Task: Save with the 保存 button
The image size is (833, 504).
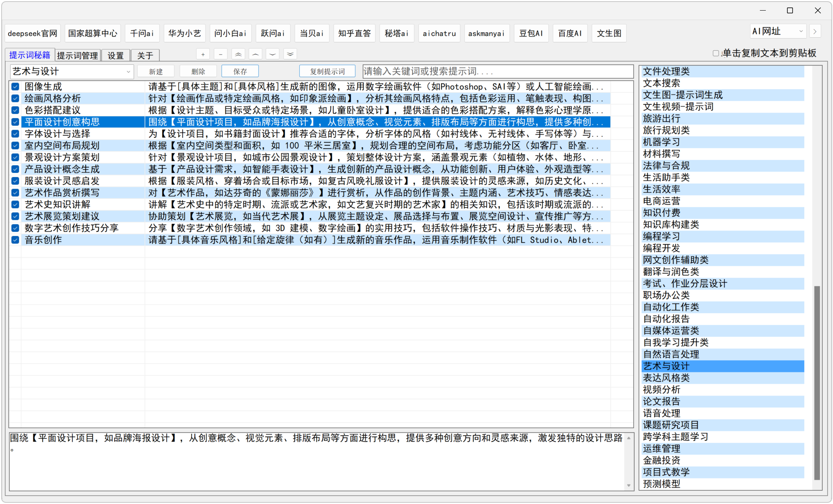Action: [x=240, y=71]
